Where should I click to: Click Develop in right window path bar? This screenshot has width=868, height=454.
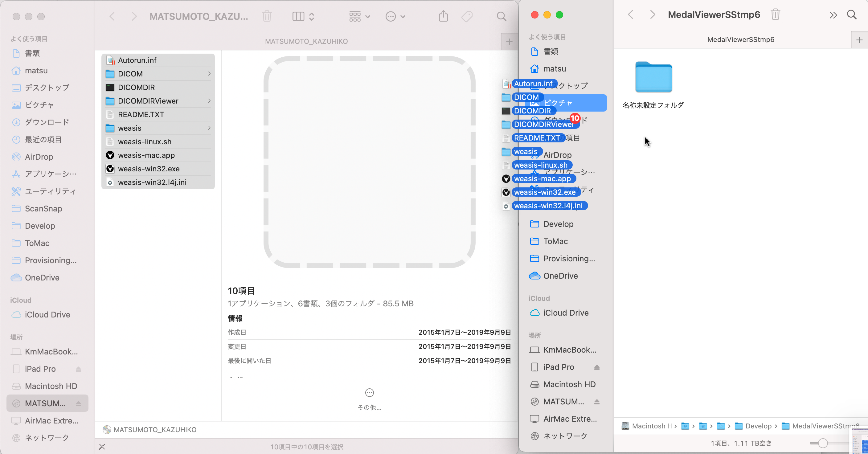pos(753,426)
